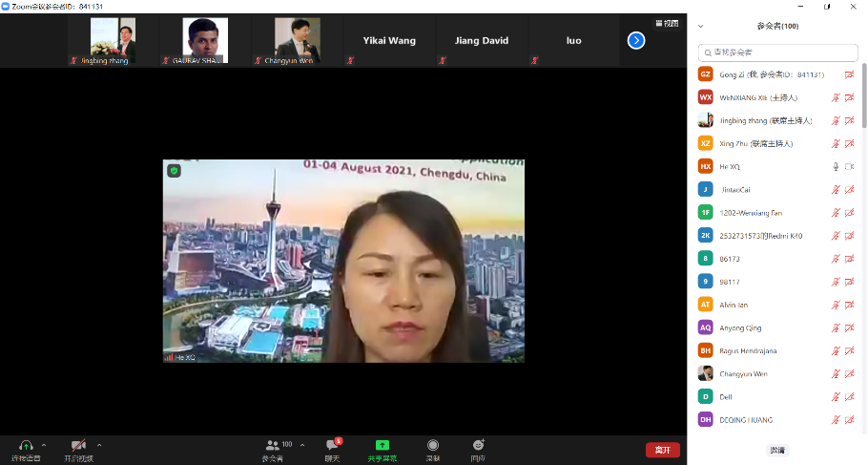Select DEQING HUANG name in list
Viewport: 868px width, 465px height.
746,420
